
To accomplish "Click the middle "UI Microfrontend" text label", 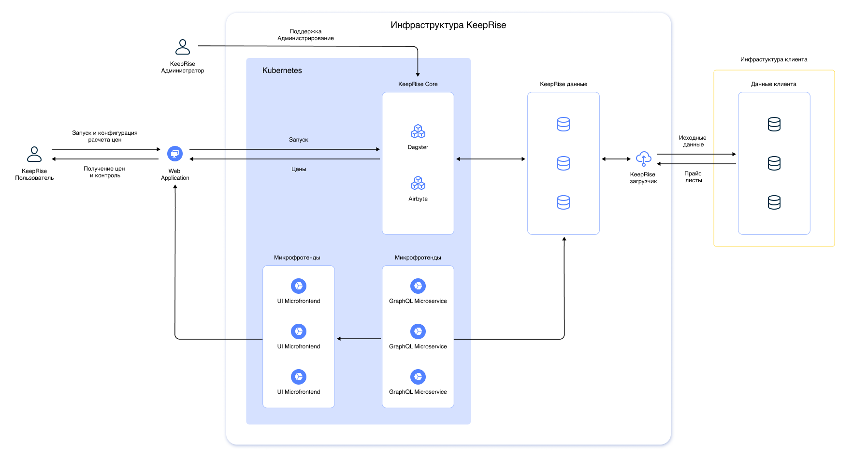I will 299,346.
